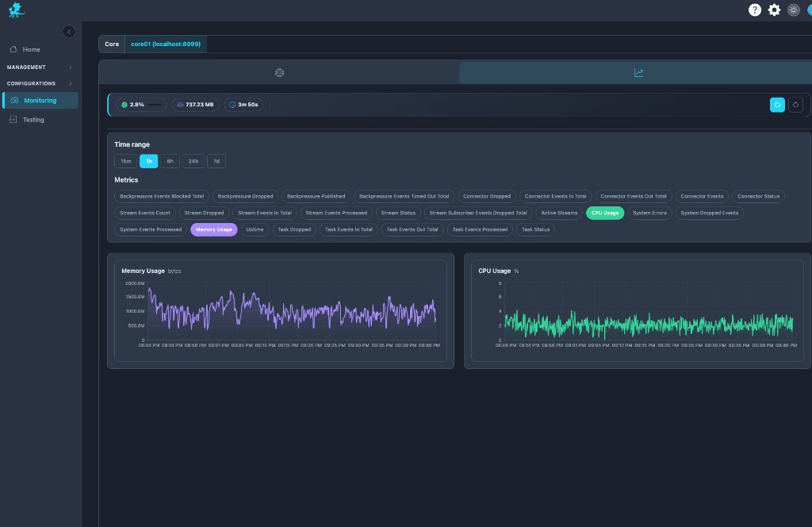This screenshot has height=527, width=812.
Task: Set time range to 6h
Action: pos(170,161)
